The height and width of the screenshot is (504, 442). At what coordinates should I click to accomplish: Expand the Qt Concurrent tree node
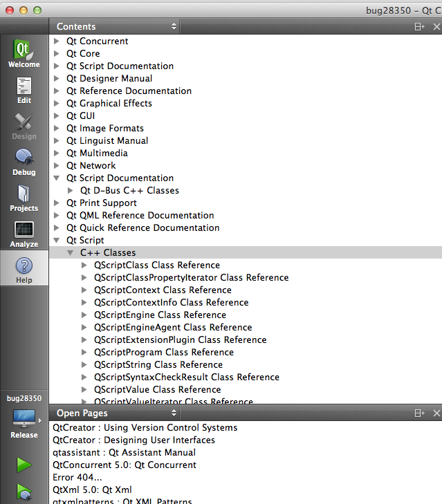click(57, 41)
